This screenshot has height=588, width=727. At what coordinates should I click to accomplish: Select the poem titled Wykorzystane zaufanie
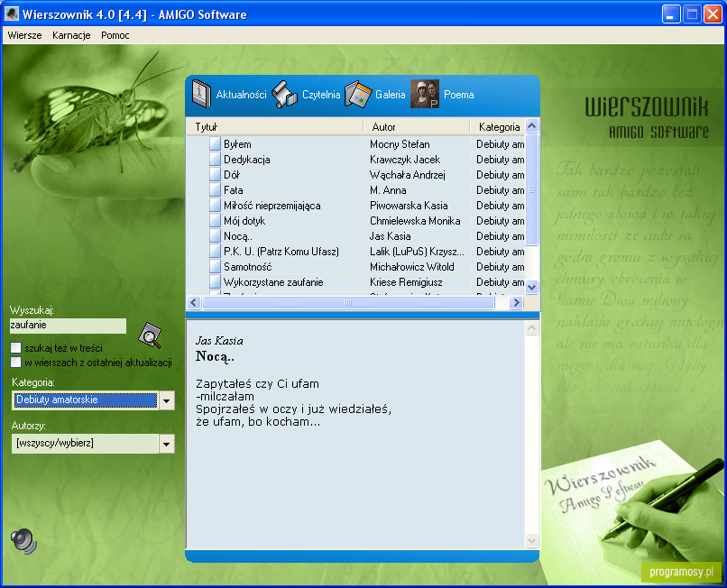coord(273,282)
